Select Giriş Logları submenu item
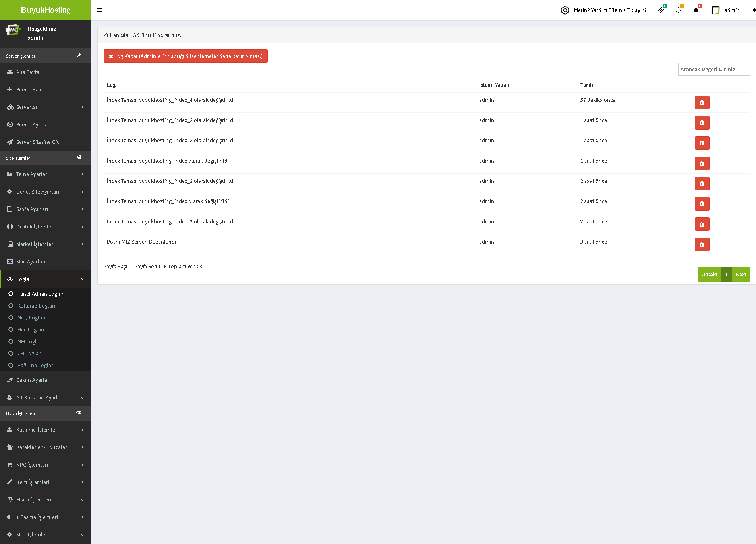756x544 pixels. 31,317
